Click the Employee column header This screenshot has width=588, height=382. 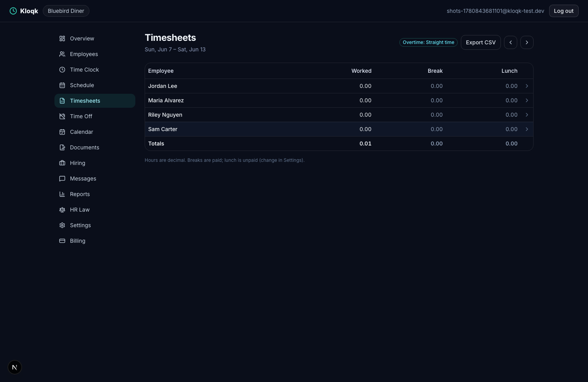coord(161,71)
